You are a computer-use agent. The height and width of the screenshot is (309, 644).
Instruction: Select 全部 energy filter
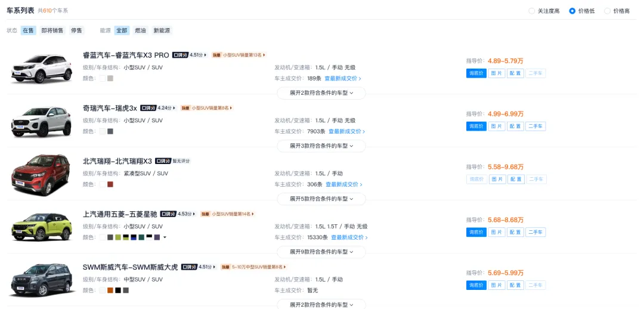click(122, 30)
